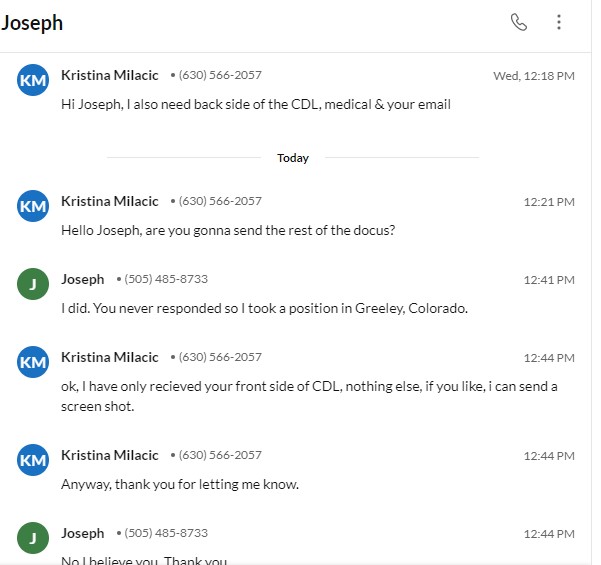
Task: Click Kristina's KM avatar on the Wednesday message
Action: point(33,80)
